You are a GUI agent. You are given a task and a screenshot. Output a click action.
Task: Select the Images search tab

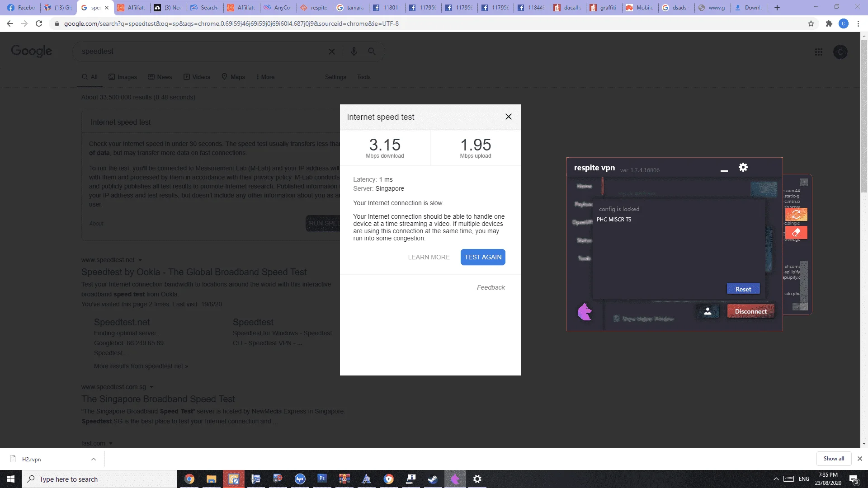click(x=123, y=77)
